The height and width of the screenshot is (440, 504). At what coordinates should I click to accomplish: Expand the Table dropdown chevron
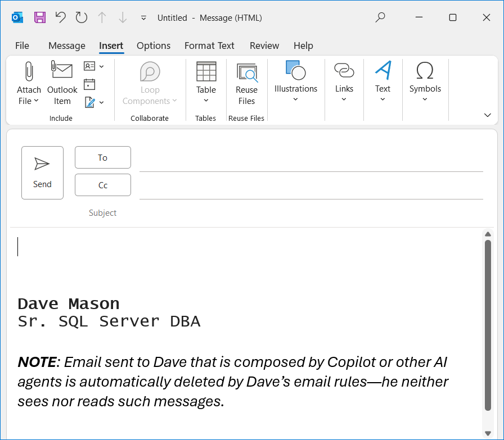[206, 101]
